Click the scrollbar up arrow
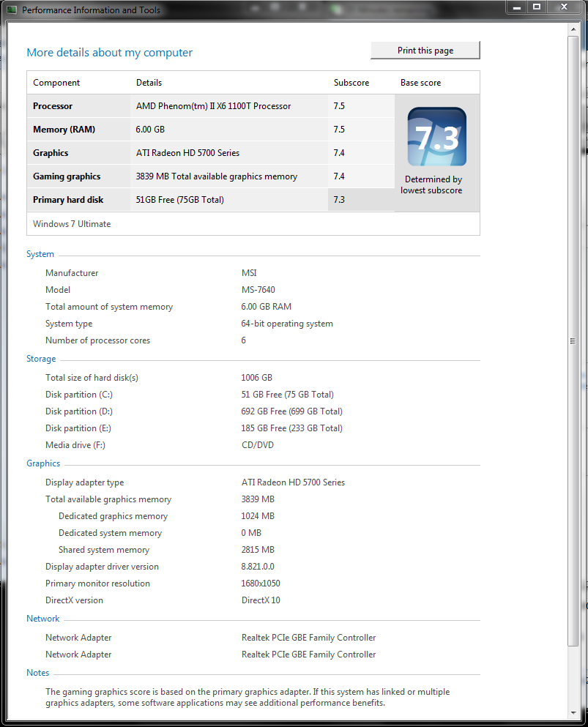Viewport: 588px width, 727px height. [573, 29]
